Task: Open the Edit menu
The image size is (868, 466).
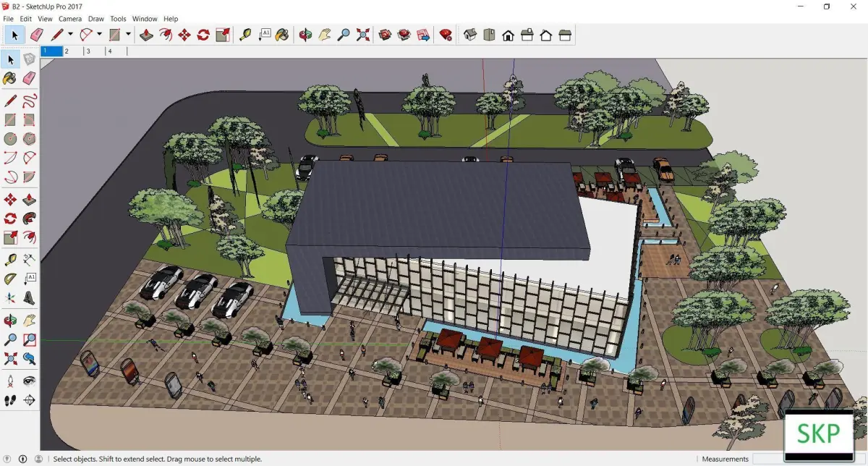Action: 25,19
